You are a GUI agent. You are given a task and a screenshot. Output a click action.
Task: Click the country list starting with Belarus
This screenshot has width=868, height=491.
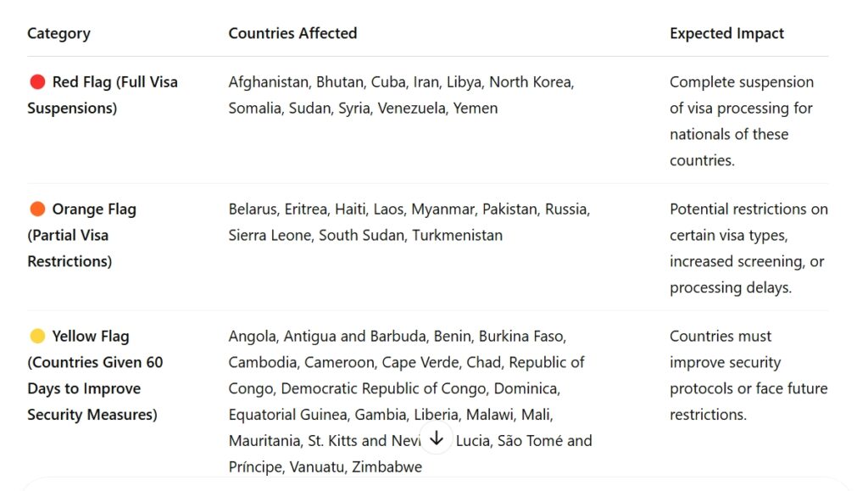click(x=409, y=222)
